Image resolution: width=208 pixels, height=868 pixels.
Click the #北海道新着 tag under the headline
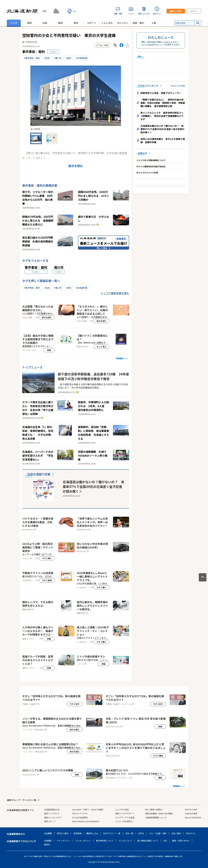81,58
